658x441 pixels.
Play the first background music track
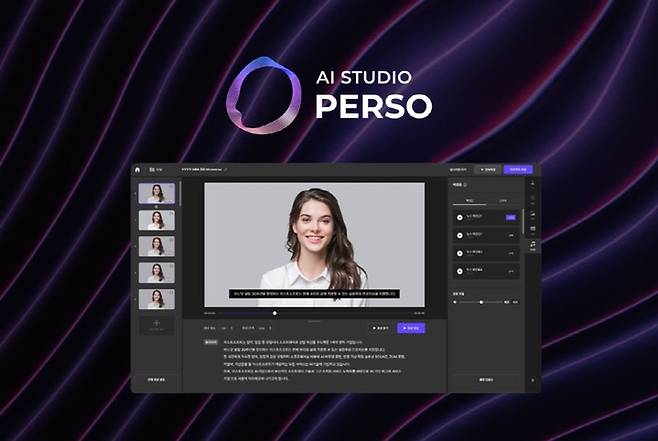click(x=460, y=217)
